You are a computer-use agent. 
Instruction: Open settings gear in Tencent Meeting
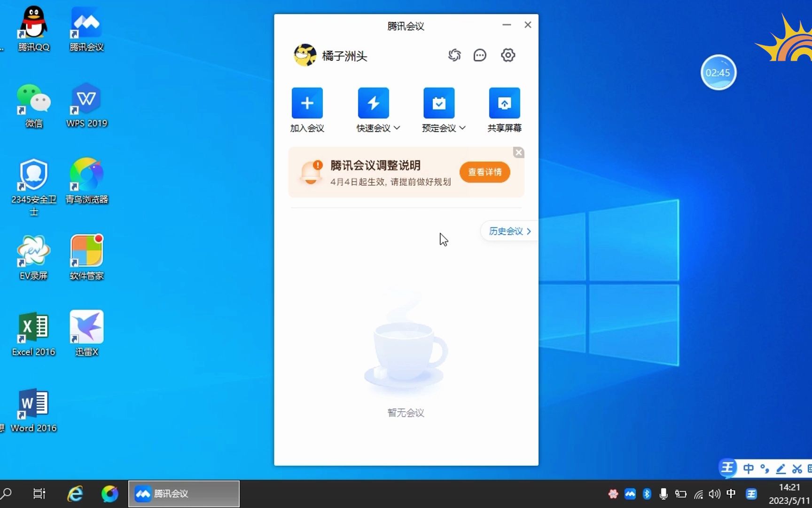[x=508, y=56]
